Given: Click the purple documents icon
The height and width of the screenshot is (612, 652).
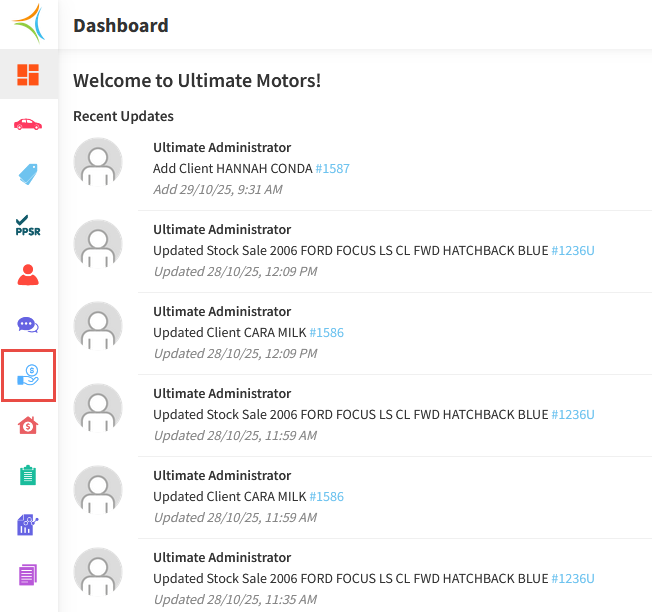Looking at the screenshot, I should pos(28,575).
